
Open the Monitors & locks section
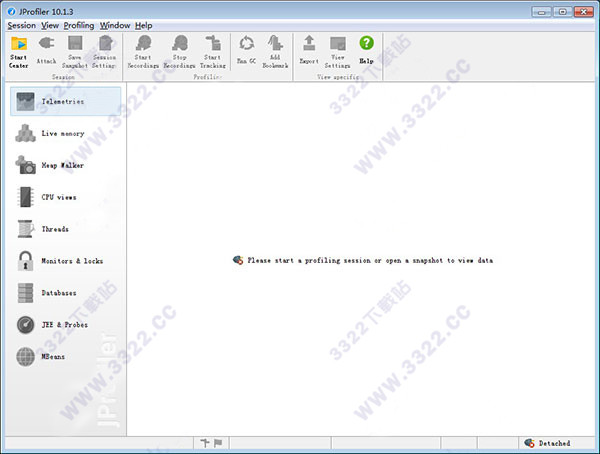pyautogui.click(x=65, y=261)
